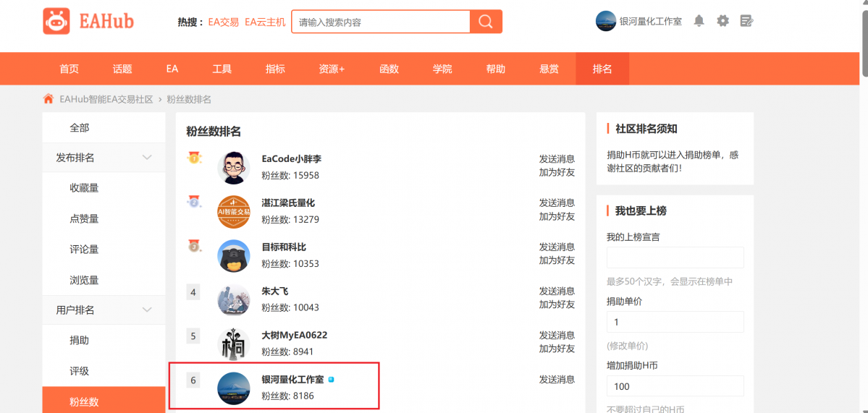Add 湛江梁氏量化 as friend
Image resolution: width=868 pixels, height=413 pixels.
click(x=557, y=216)
